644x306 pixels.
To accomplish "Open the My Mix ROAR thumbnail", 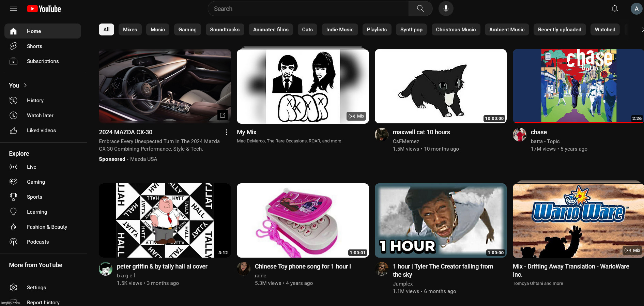I will tap(303, 86).
